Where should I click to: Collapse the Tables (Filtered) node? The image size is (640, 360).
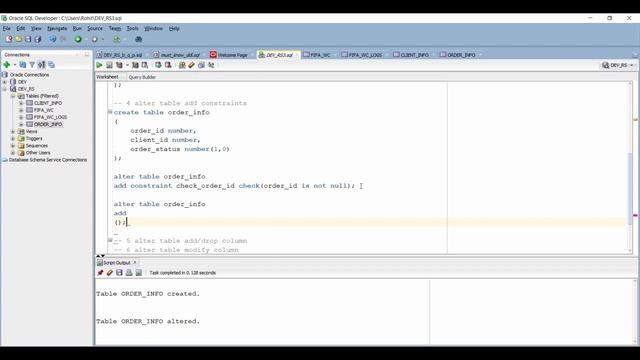pyautogui.click(x=13, y=96)
